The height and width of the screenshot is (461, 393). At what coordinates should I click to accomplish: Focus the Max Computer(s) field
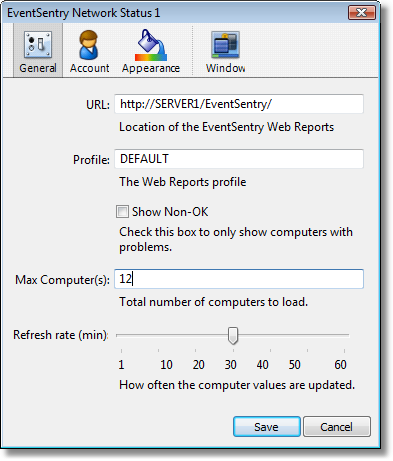(x=239, y=279)
